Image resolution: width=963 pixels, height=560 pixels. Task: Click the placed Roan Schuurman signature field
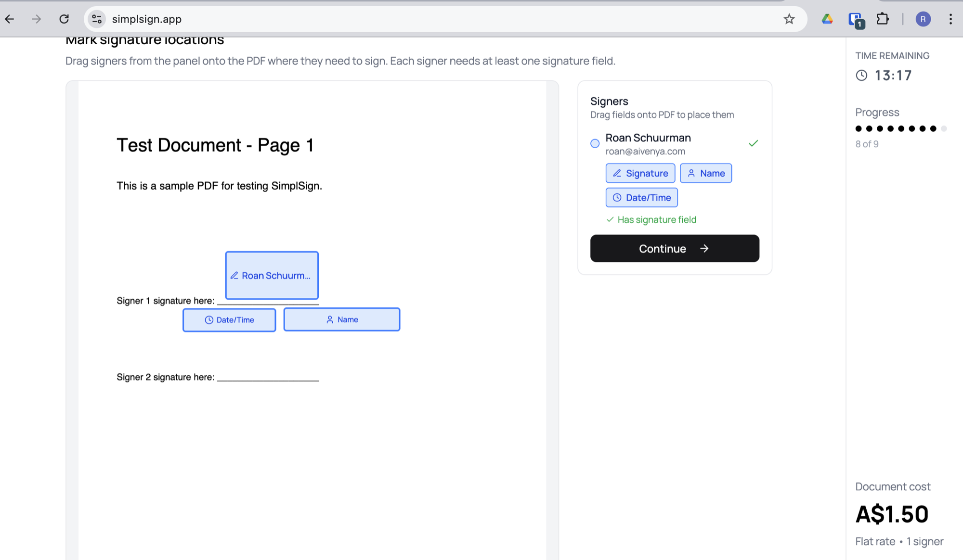point(272,275)
